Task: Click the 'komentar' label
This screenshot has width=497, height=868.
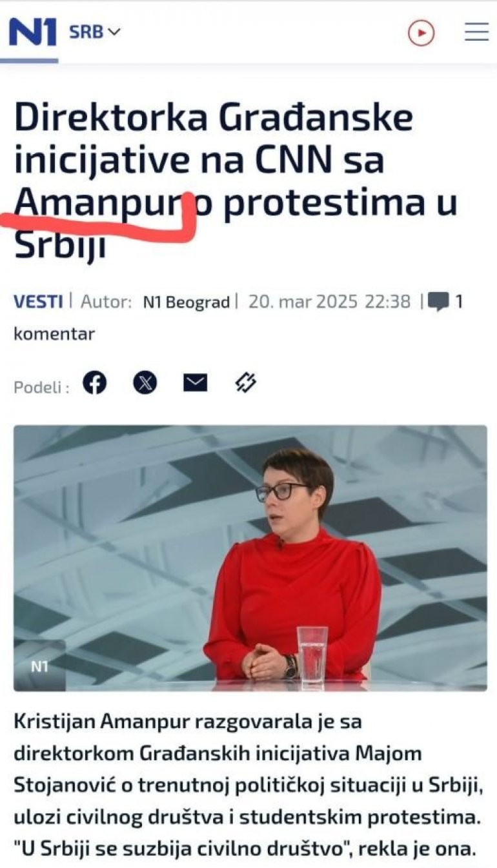Action: pos(54,333)
